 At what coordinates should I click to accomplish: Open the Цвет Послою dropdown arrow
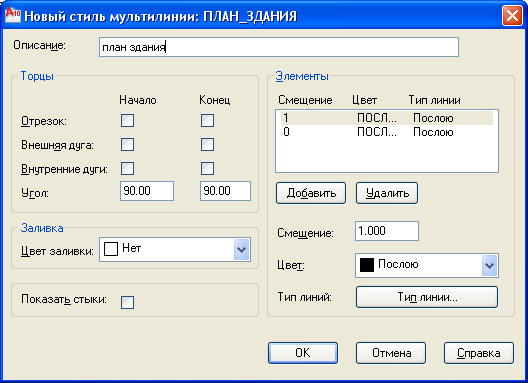(489, 265)
